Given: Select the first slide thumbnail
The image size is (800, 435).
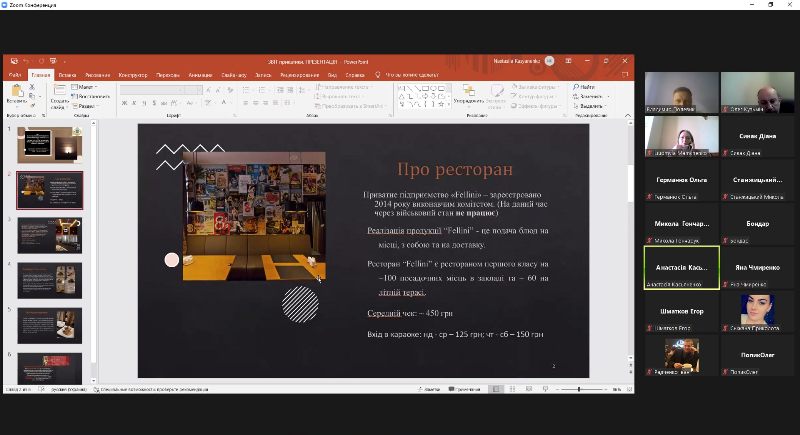Looking at the screenshot, I should [50, 145].
